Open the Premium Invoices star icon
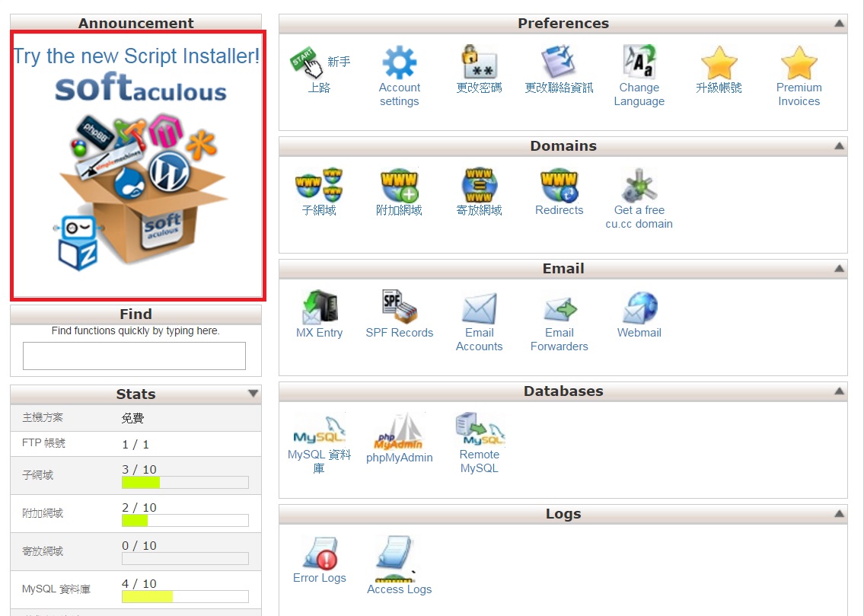Viewport: 864px width, 616px height. (799, 62)
